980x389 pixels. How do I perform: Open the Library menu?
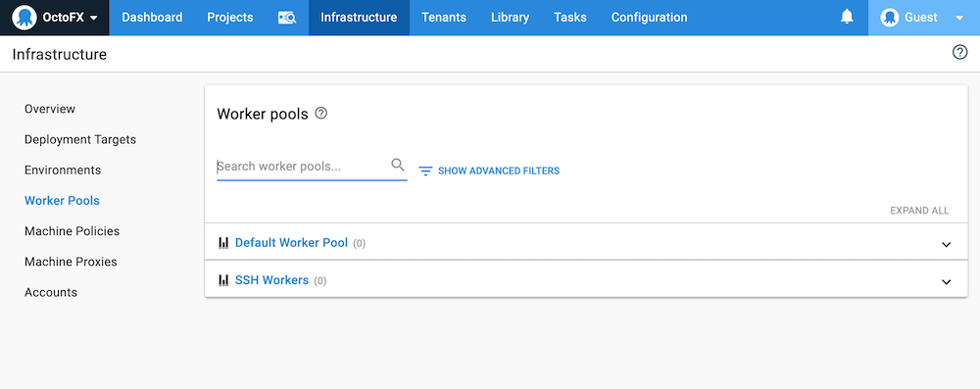click(510, 18)
